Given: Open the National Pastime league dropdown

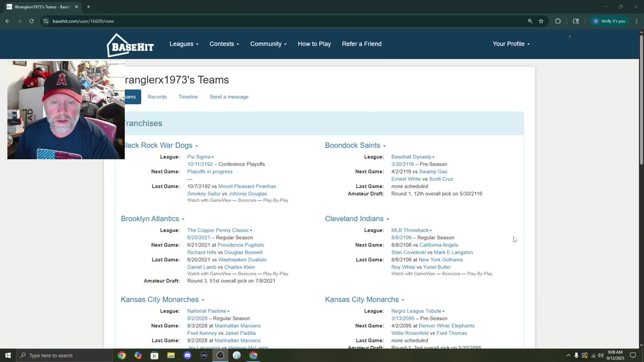Looking at the screenshot, I should pyautogui.click(x=208, y=311).
